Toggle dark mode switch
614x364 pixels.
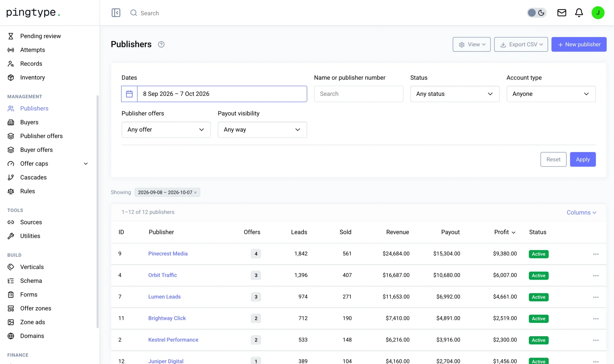pos(537,13)
